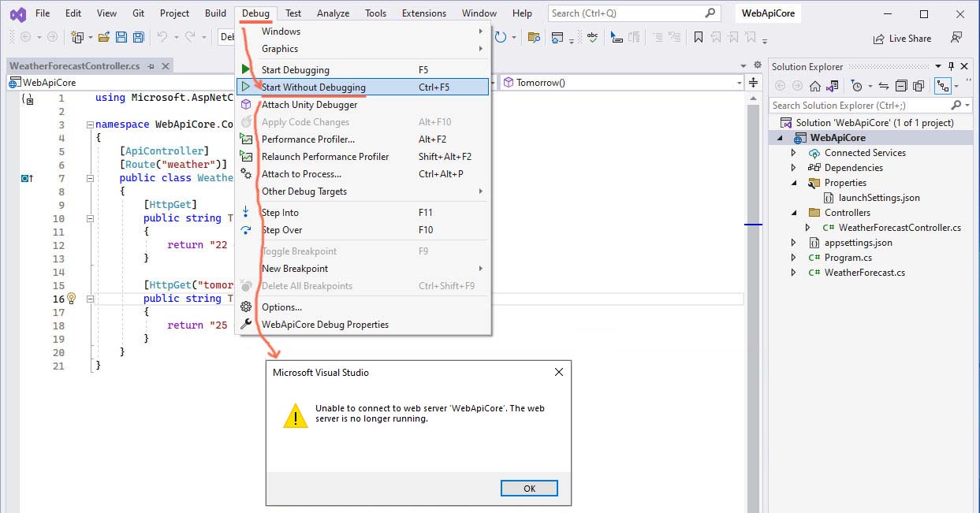Click the editor settings gear icon
Viewport: 980px width, 513px height.
[758, 65]
